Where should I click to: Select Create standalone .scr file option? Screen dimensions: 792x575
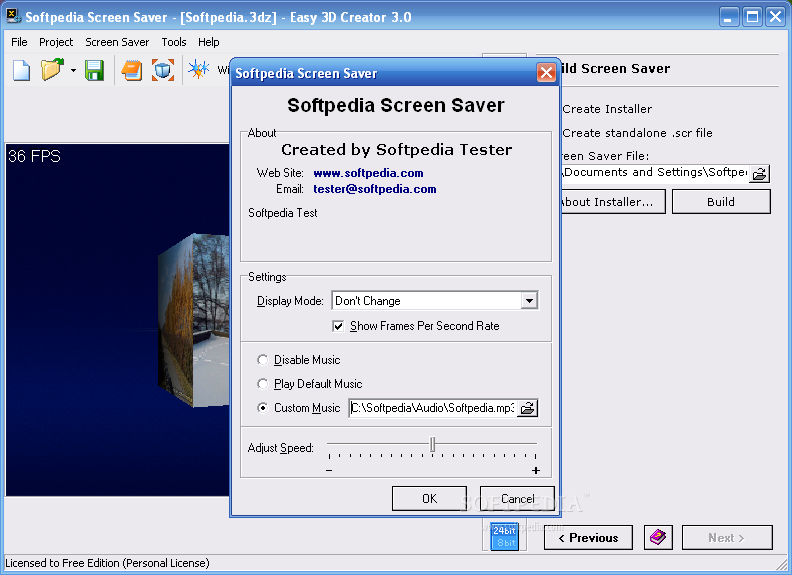point(637,133)
